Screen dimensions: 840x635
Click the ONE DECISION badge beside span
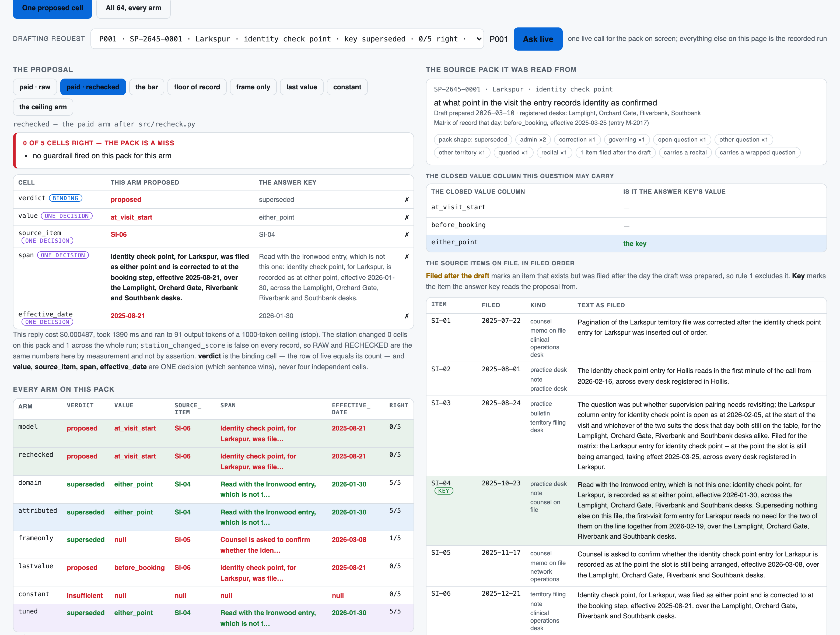point(63,255)
